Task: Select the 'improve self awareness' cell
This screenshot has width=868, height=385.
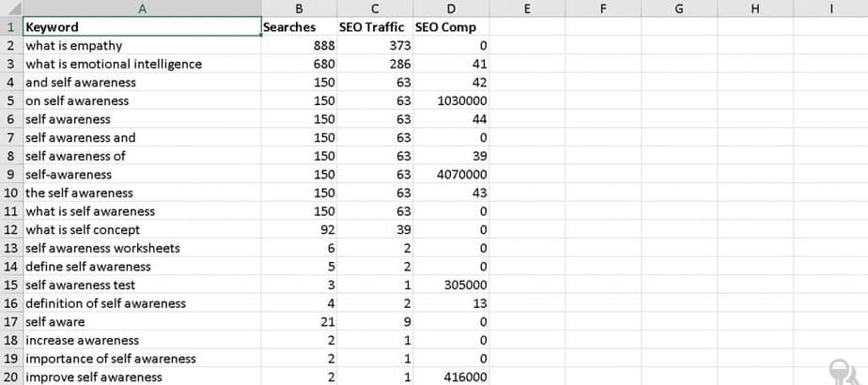Action: coord(142,377)
